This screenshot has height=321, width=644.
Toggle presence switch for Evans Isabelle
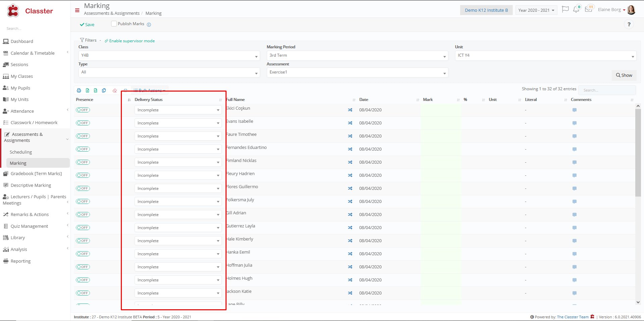click(83, 123)
